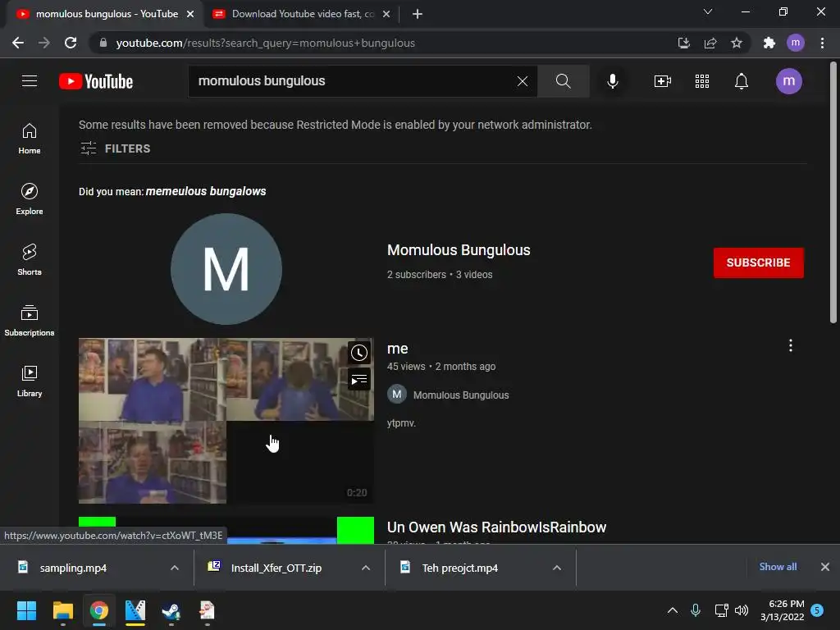Open the YouTube hamburger guide menu
Viewport: 840px width, 630px height.
click(x=30, y=81)
